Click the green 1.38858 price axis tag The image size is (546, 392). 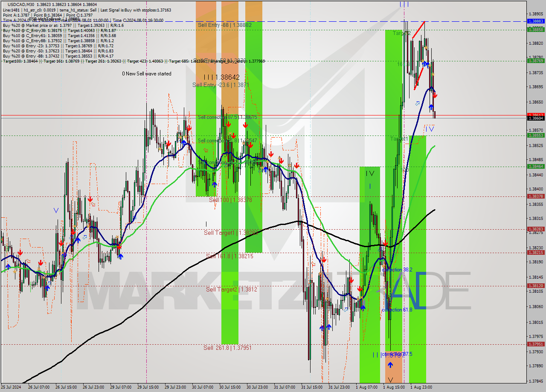click(536, 29)
